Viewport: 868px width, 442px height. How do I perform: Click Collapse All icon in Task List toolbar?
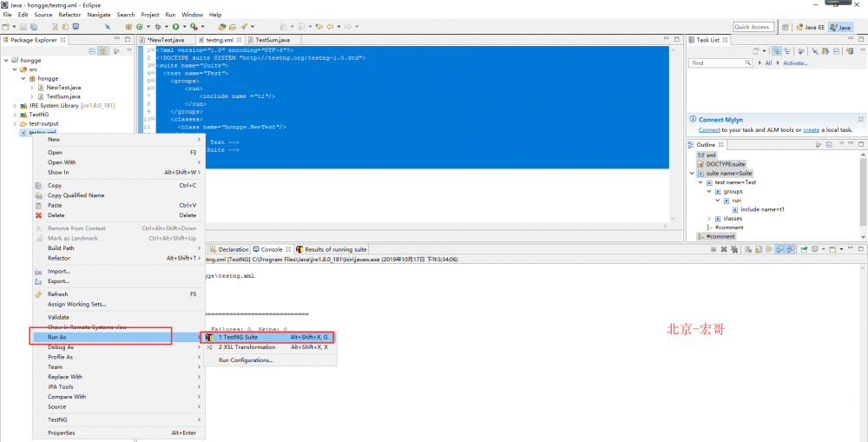837,51
